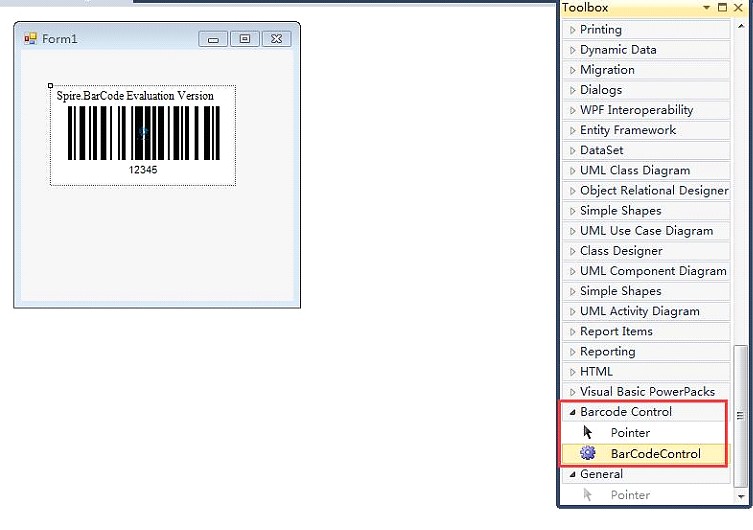The height and width of the screenshot is (530, 753).
Task: Click the Pointer text under General
Action: click(630, 495)
